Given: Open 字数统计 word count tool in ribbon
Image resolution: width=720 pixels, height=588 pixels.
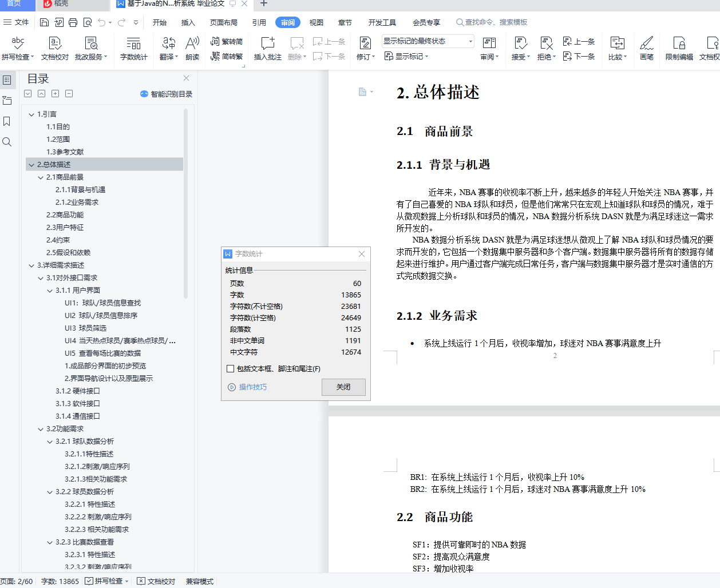Looking at the screenshot, I should tap(133, 49).
